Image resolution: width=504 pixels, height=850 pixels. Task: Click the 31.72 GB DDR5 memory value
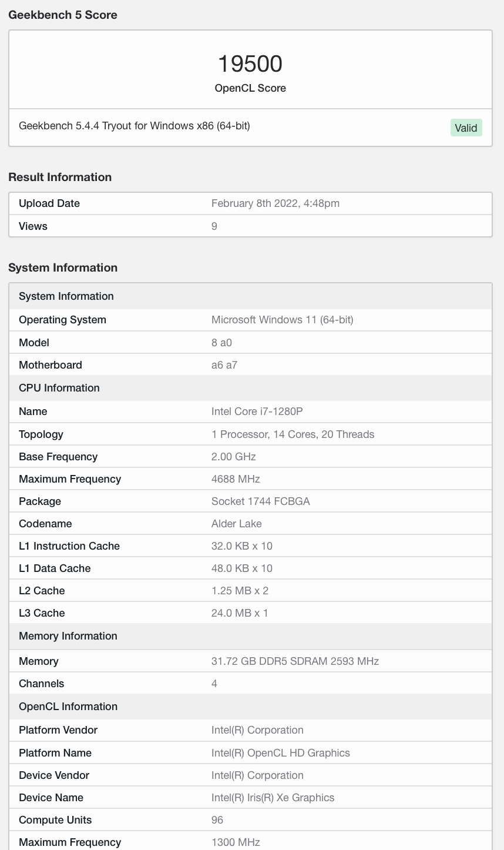click(x=295, y=661)
